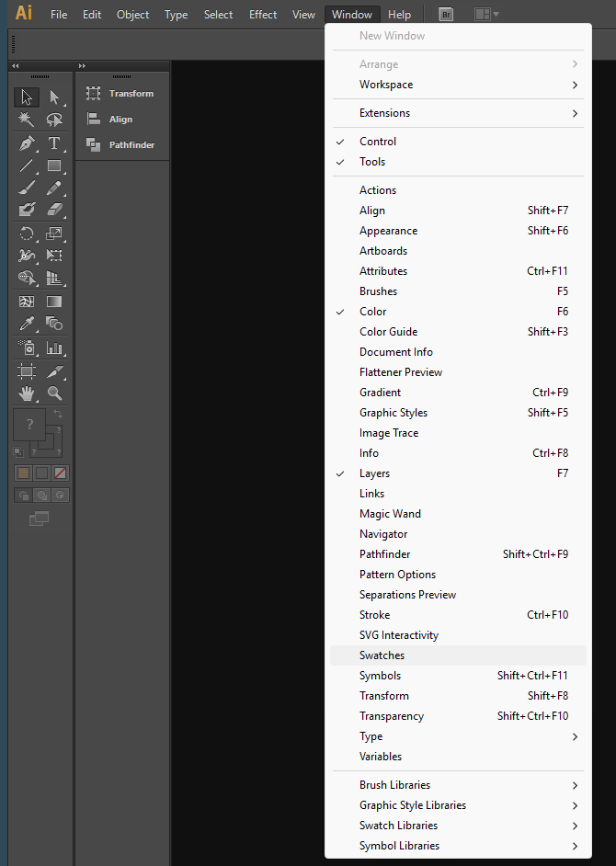Viewport: 616px width, 866px height.
Task: Select the Direct Selection tool
Action: (x=54, y=97)
